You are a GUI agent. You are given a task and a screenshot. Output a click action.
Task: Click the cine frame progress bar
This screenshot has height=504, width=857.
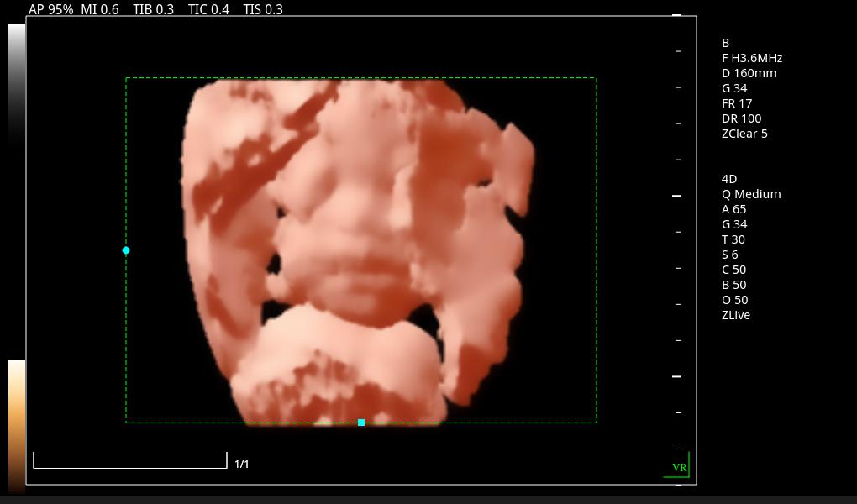click(130, 461)
